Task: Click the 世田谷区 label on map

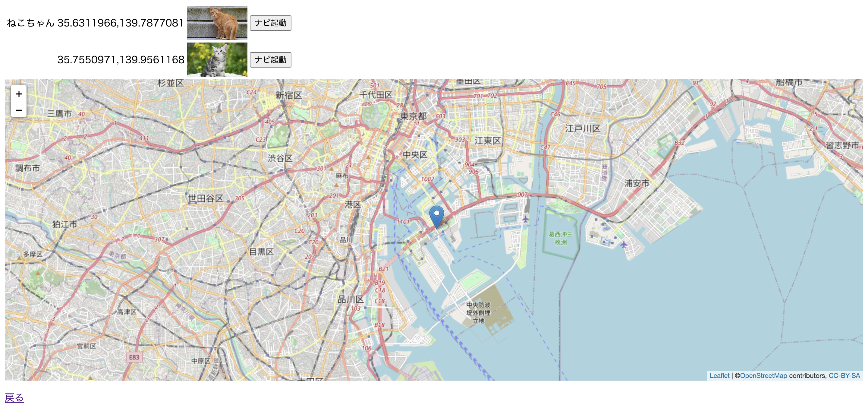Action: pos(206,198)
